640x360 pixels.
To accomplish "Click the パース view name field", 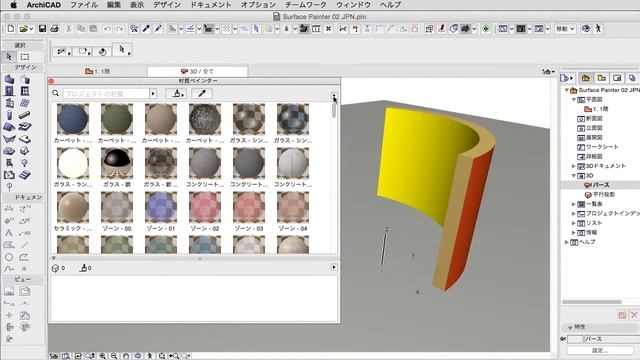I will [611, 339].
